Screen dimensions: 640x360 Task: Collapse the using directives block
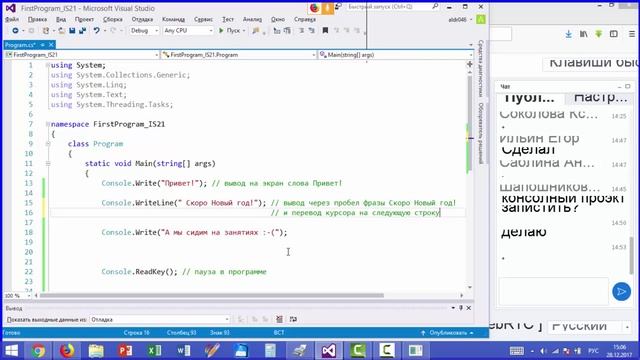pyautogui.click(x=48, y=65)
